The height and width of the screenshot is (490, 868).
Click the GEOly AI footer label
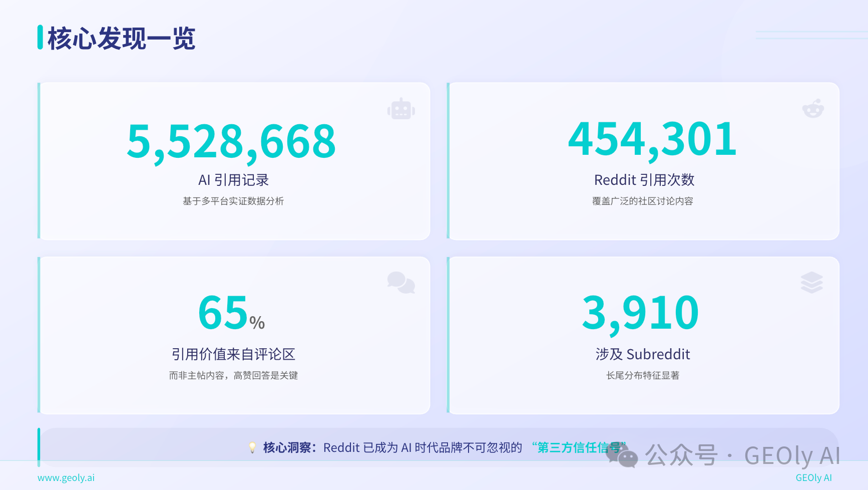813,477
